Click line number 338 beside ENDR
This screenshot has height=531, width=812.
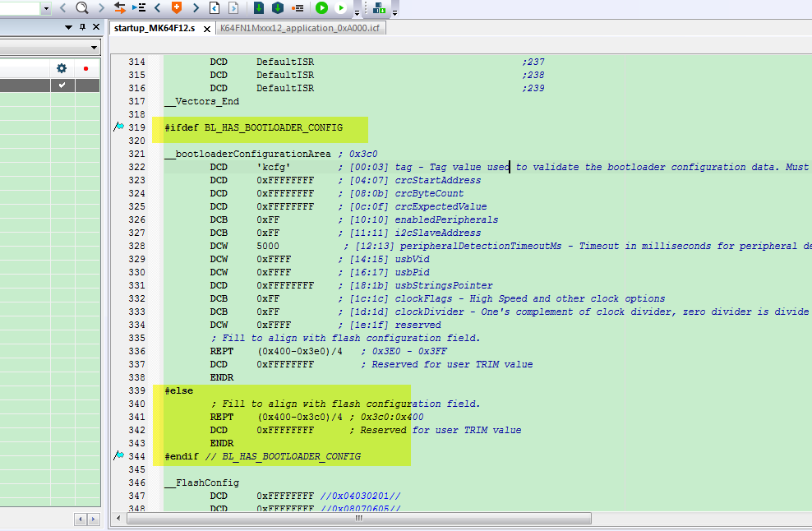(136, 377)
